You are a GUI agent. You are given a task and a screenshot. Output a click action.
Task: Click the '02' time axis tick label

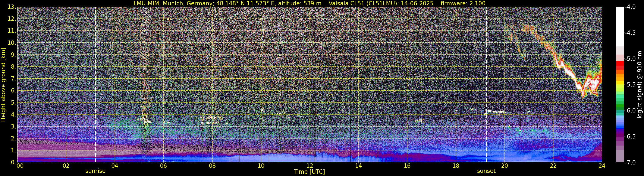pos(66,166)
